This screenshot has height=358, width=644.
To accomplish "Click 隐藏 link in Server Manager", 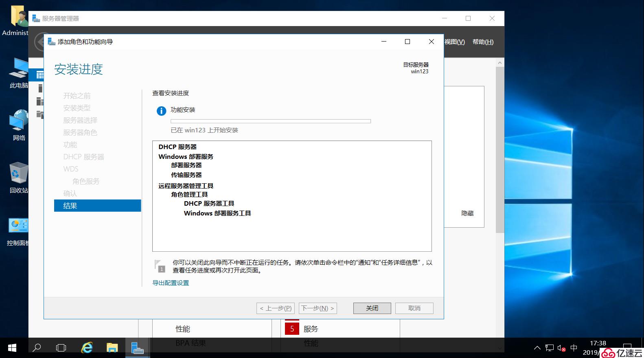I will pos(467,213).
